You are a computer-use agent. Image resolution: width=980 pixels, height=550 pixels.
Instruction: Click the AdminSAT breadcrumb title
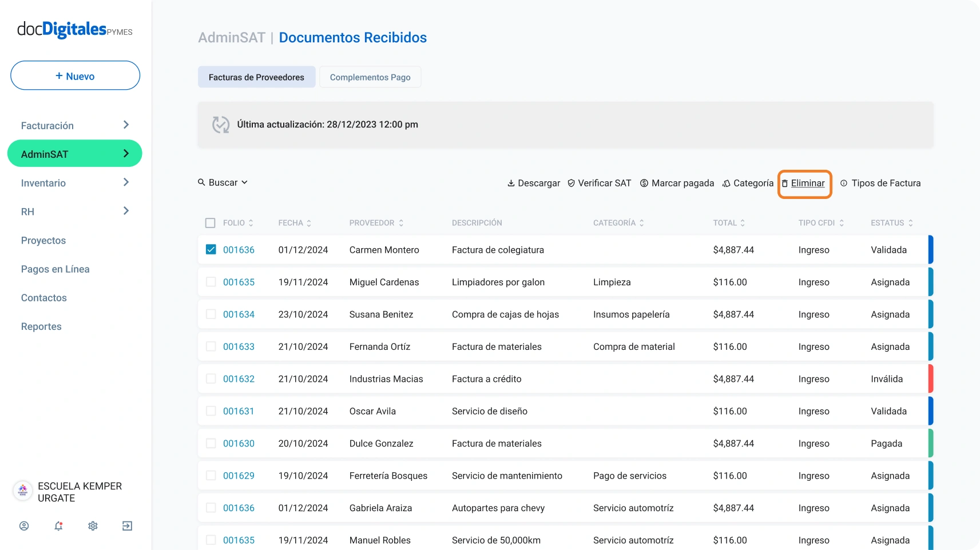coord(232,38)
